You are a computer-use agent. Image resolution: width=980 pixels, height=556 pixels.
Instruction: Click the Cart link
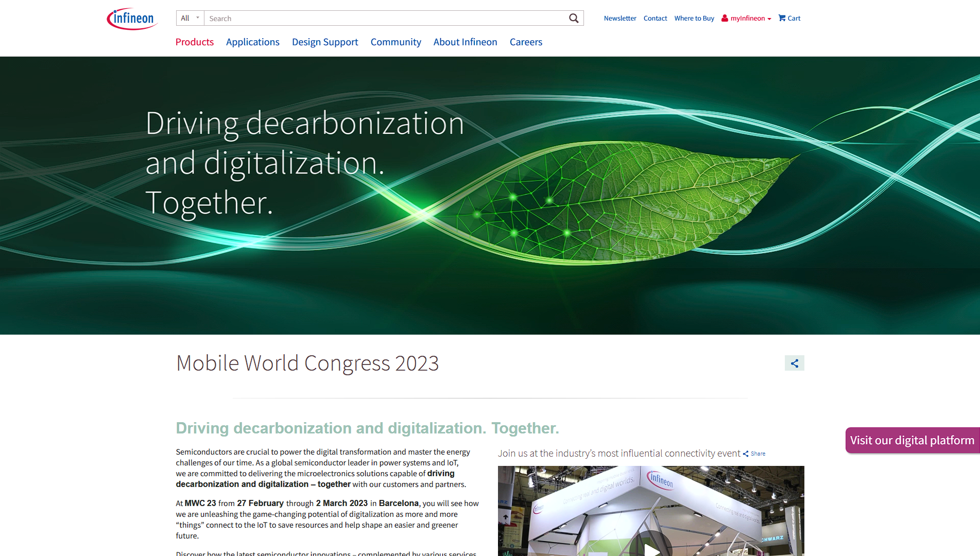(789, 18)
